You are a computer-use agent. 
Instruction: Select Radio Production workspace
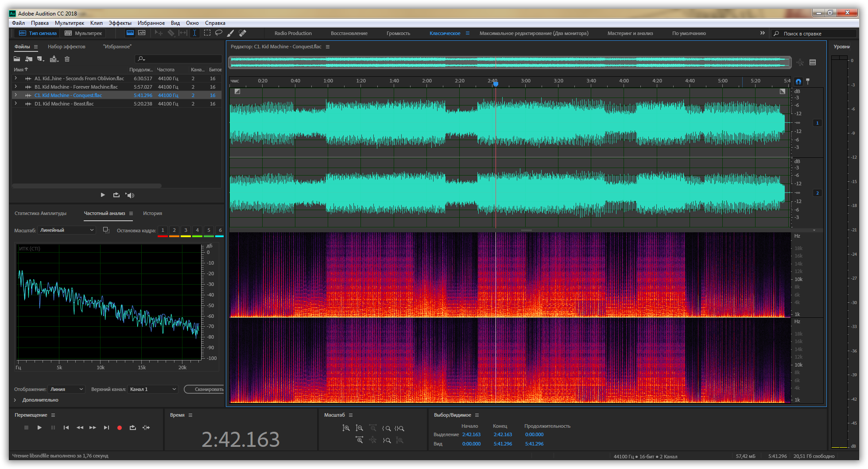click(x=293, y=33)
